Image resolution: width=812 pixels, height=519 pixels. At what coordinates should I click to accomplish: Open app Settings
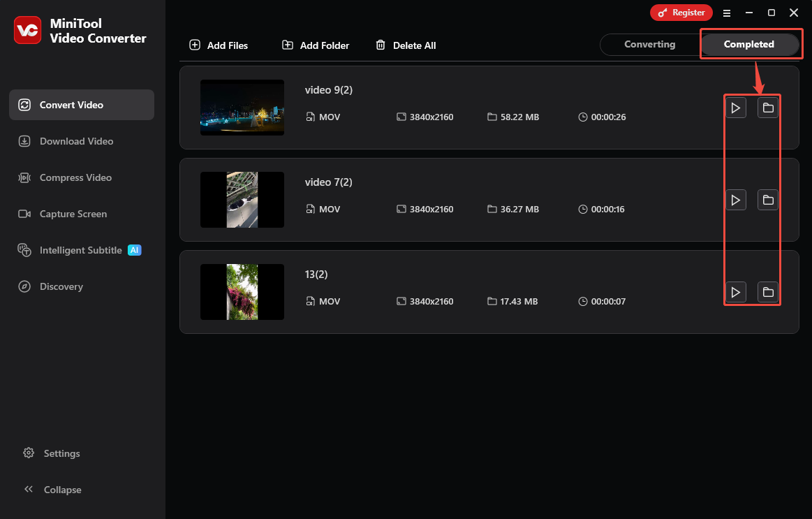click(61, 453)
